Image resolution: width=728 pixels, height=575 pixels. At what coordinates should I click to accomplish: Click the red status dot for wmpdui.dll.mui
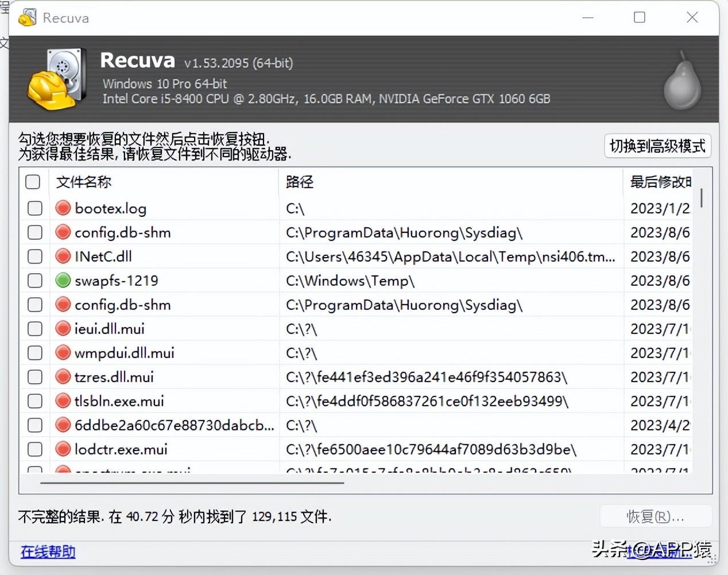tap(63, 352)
